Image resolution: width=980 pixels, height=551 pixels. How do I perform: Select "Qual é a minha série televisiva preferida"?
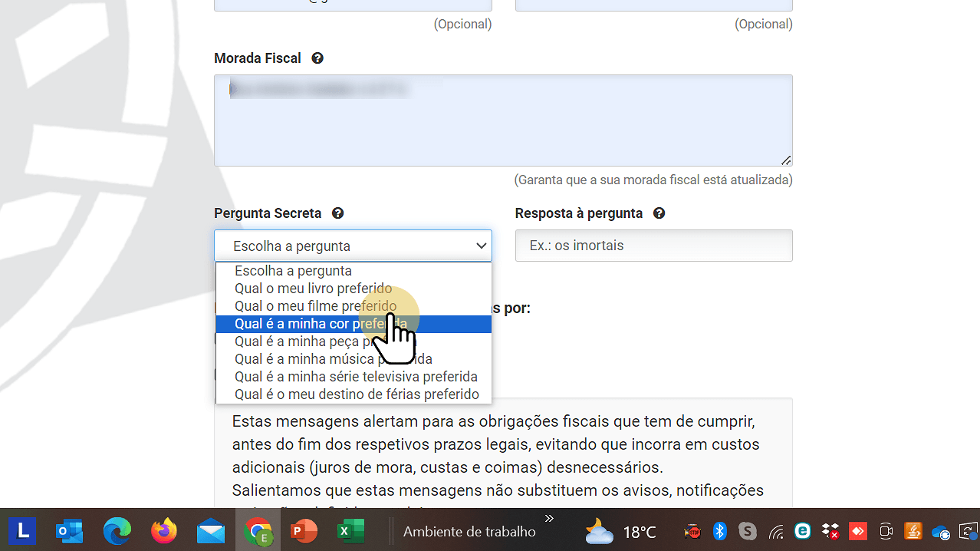pos(356,376)
